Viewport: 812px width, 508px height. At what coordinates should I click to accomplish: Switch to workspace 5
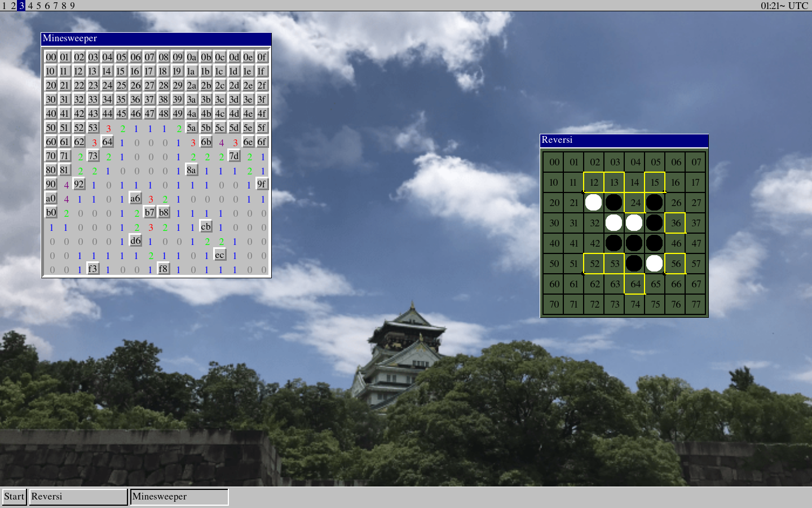38,6
